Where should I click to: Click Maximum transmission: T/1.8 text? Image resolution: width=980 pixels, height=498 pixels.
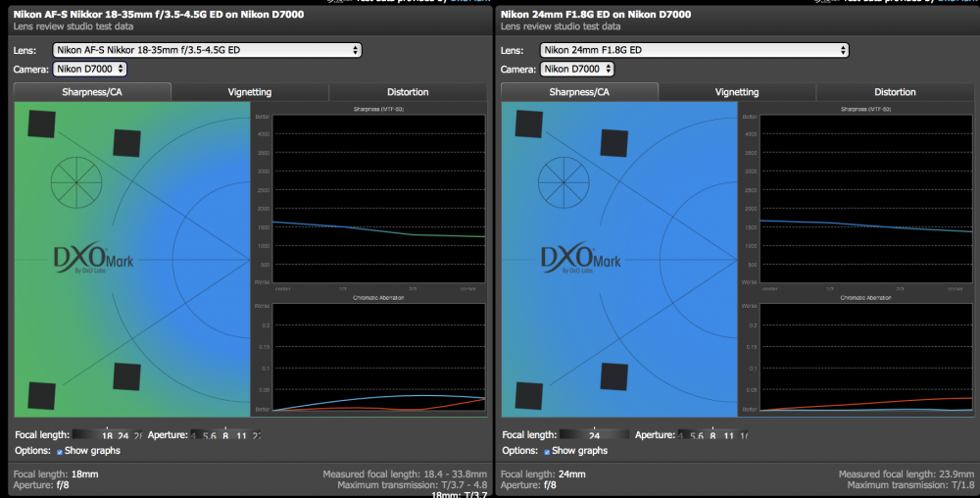click(x=910, y=485)
